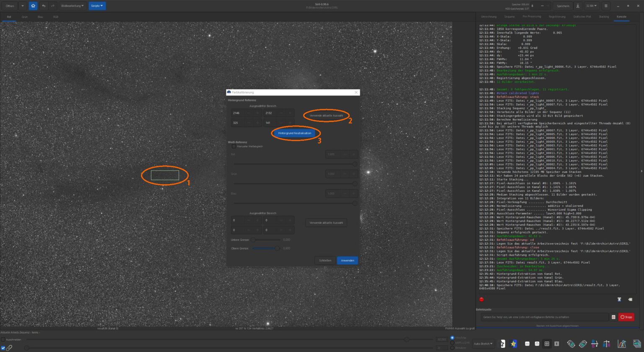This screenshot has height=352, width=644.
Task: Click the hamburger menu icon
Action: [x=605, y=6]
